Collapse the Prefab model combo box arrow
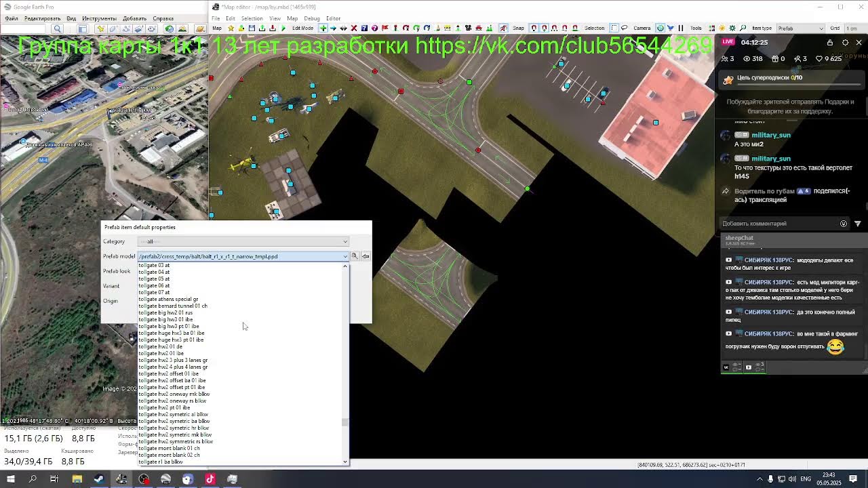The width and height of the screenshot is (868, 488). click(x=344, y=256)
